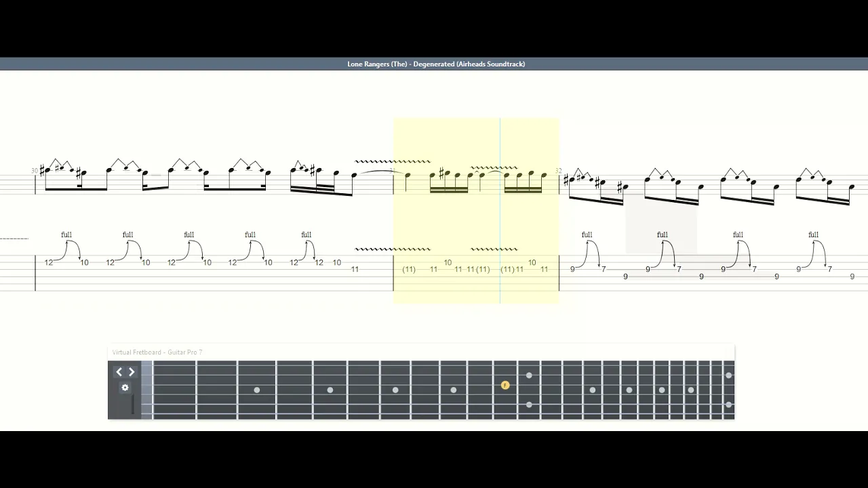
Task: Click the upper twelfth-fret inlay dot
Action: coord(529,375)
